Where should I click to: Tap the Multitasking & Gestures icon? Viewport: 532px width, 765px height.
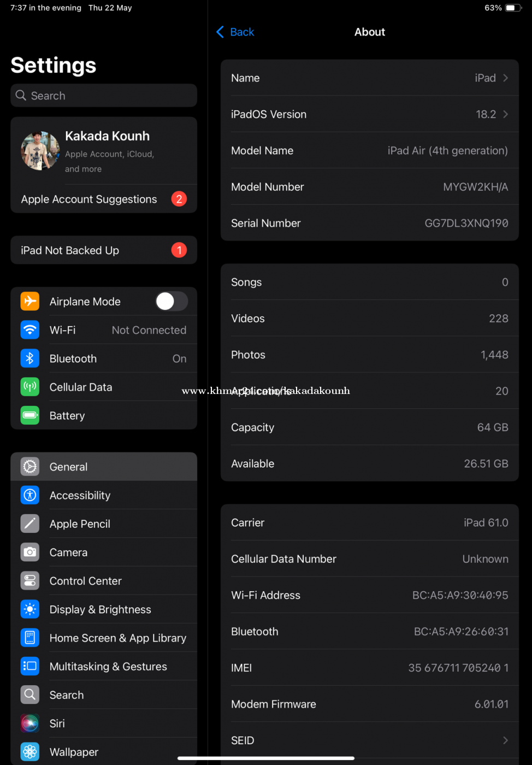click(30, 666)
